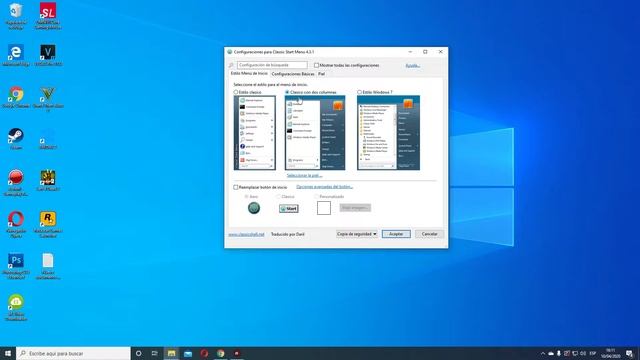Click the Cortana circle on the taskbar
640x360 pixels.
pos(138,353)
